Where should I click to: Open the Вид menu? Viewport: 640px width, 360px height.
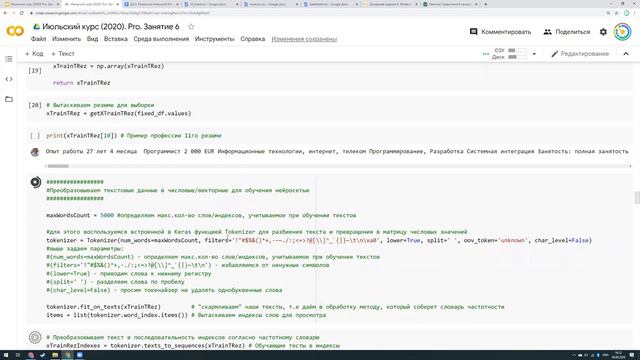click(92, 39)
